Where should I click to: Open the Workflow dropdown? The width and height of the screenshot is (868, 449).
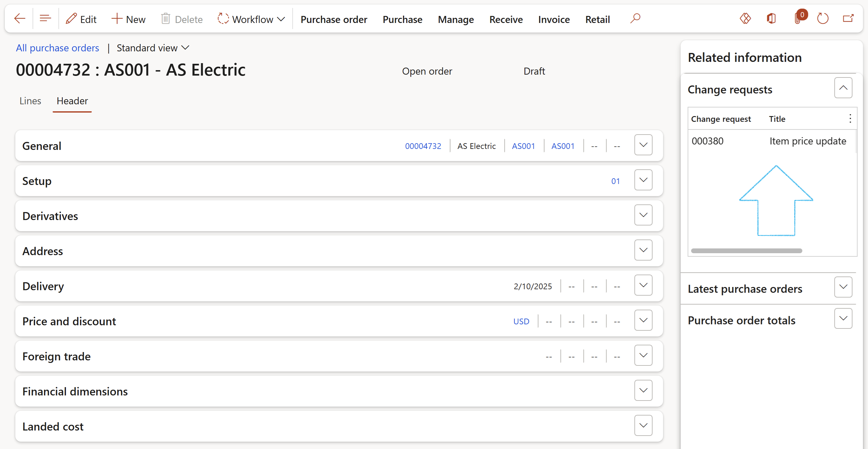[x=251, y=19]
